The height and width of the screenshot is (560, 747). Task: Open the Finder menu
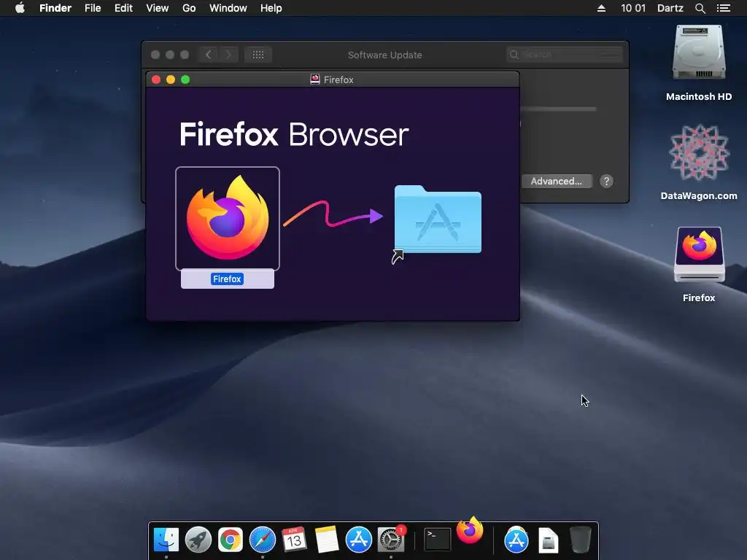(x=55, y=8)
